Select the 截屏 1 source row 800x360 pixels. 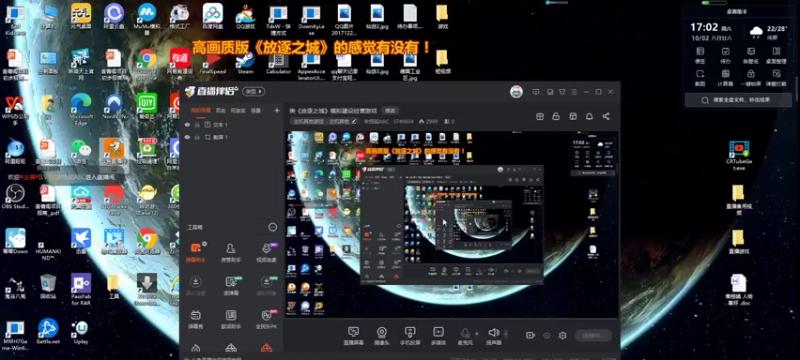233,137
